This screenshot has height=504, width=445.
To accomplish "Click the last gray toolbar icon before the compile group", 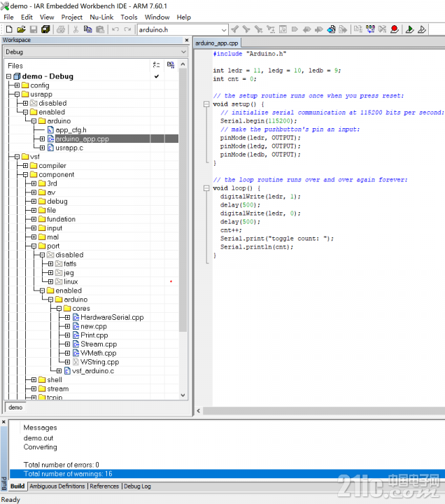I will click(343, 29).
